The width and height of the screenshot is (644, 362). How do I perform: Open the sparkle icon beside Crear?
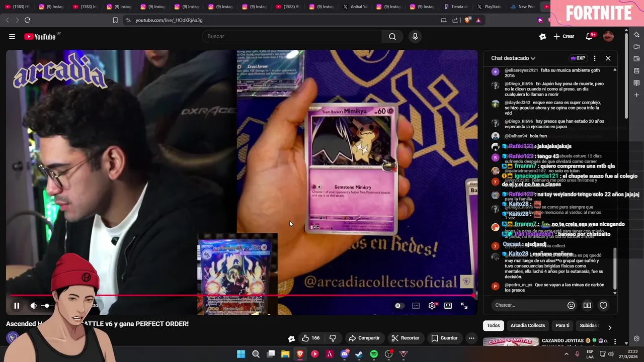pyautogui.click(x=542, y=36)
